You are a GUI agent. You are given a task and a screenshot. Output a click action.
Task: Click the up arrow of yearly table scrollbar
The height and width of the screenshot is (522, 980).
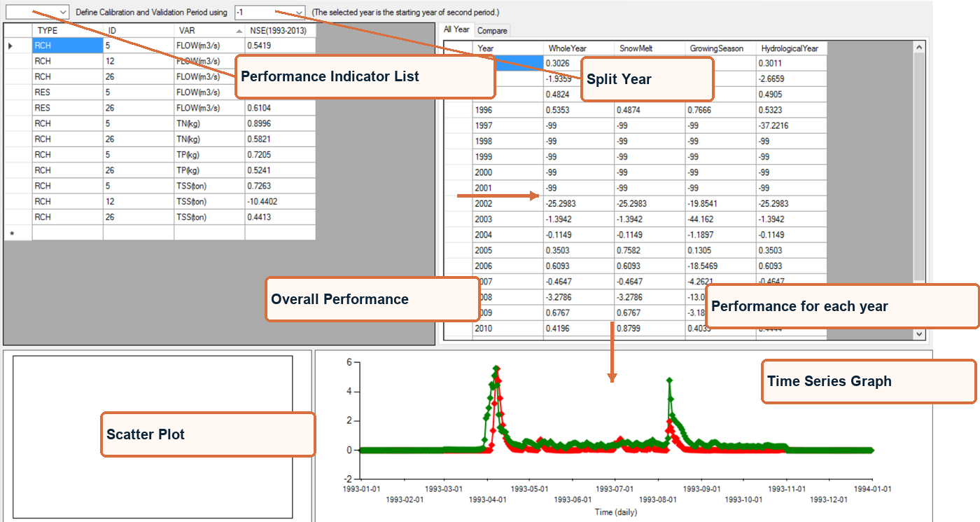[x=920, y=47]
